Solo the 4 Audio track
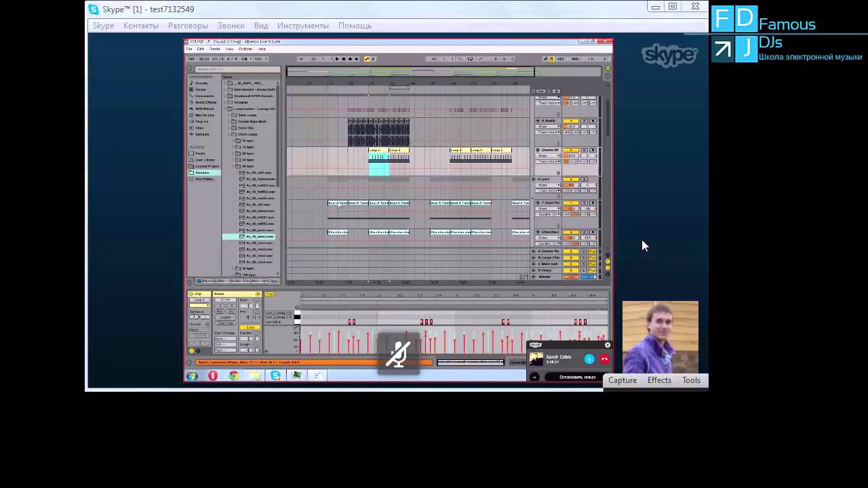Image resolution: width=868 pixels, height=488 pixels. (584, 121)
